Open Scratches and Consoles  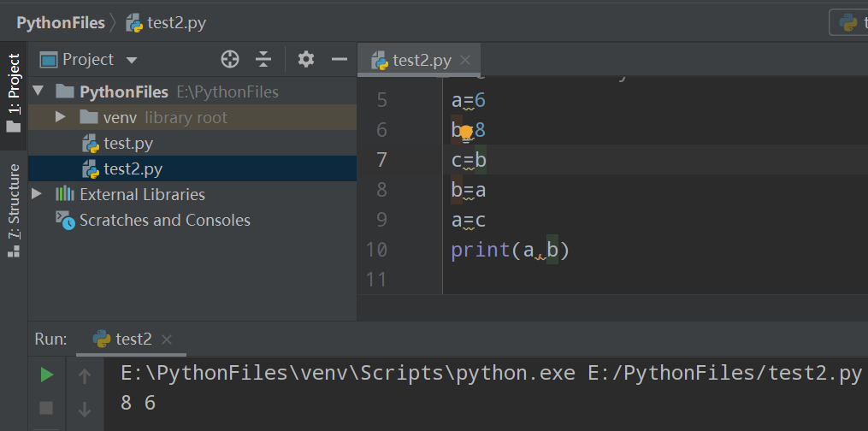click(x=164, y=220)
